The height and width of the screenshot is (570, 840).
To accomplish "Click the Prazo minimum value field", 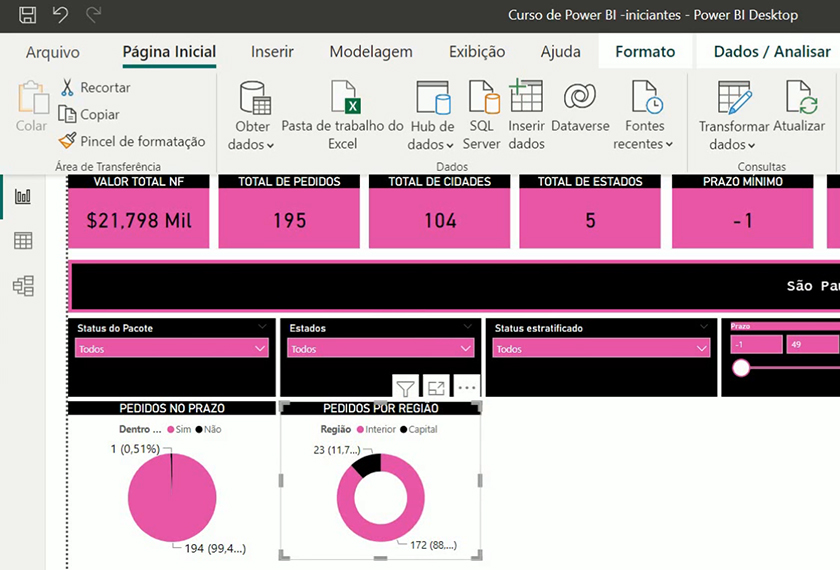I will pos(755,344).
